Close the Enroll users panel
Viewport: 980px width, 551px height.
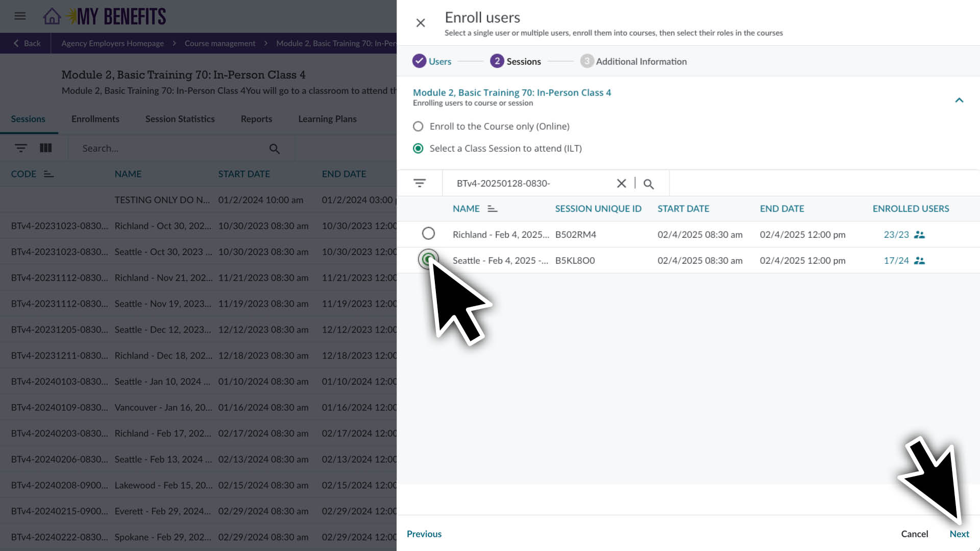click(x=421, y=23)
